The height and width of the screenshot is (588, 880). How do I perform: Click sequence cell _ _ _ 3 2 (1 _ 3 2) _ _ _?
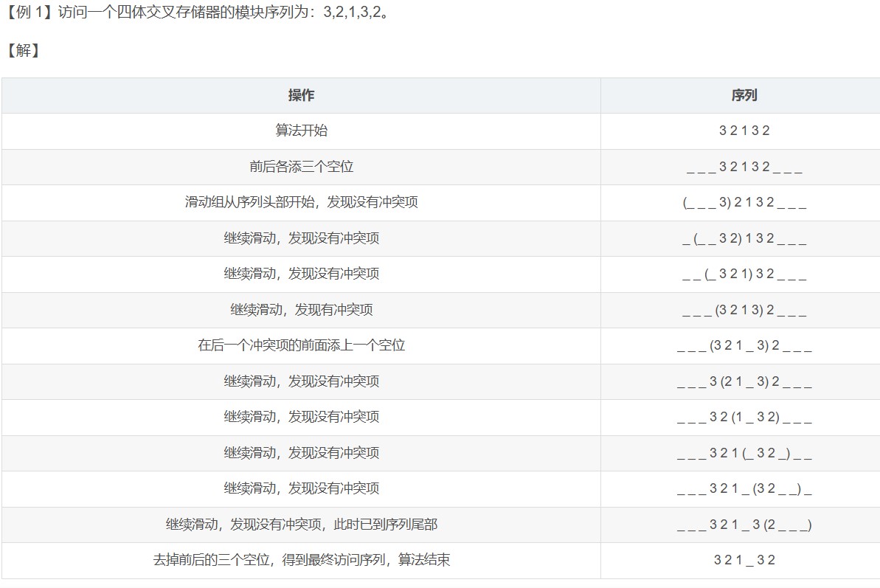[744, 418]
